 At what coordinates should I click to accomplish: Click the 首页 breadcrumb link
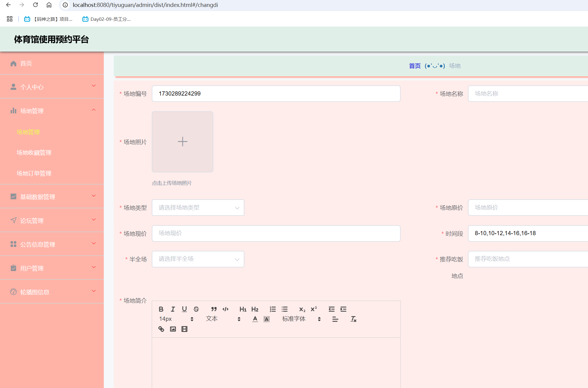[x=415, y=66]
